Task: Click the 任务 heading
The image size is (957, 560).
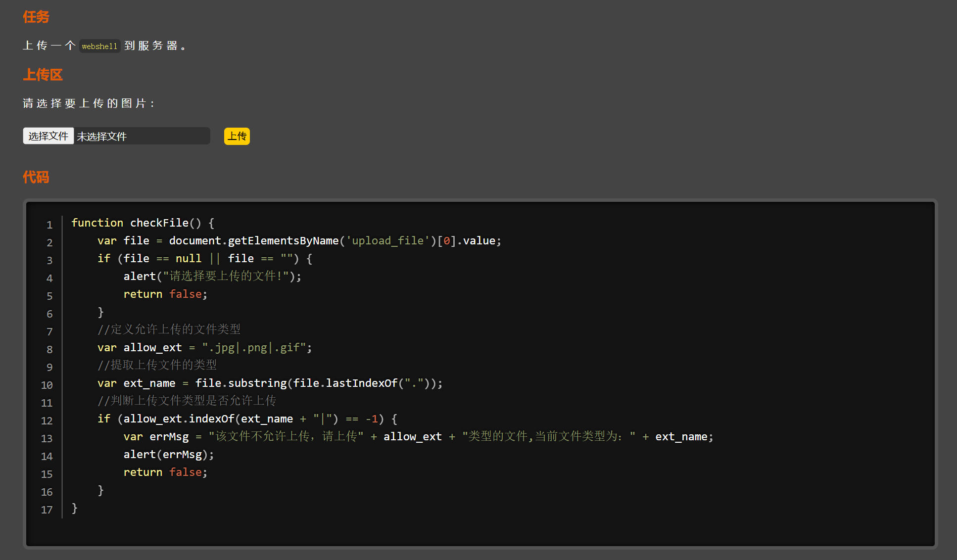Action: coord(36,17)
